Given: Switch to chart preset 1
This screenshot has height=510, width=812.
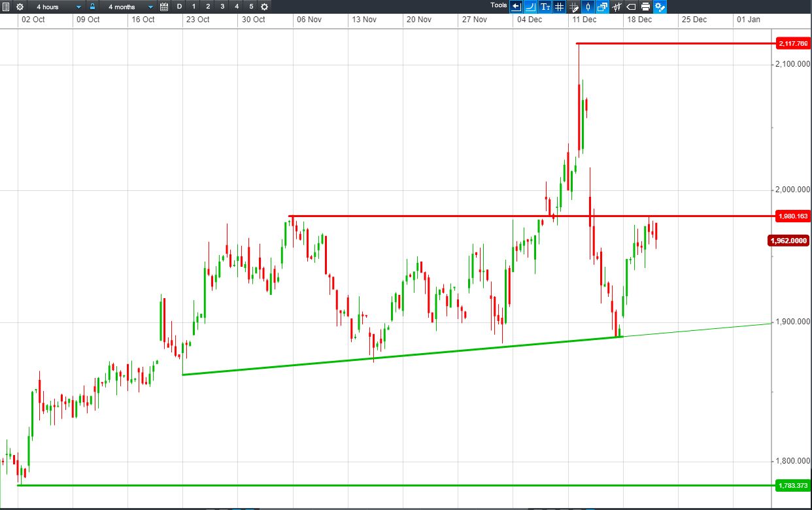Looking at the screenshot, I should click(x=194, y=7).
